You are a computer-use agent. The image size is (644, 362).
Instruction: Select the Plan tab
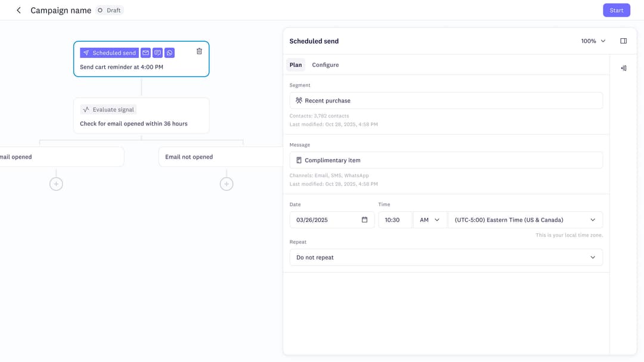[x=295, y=64]
